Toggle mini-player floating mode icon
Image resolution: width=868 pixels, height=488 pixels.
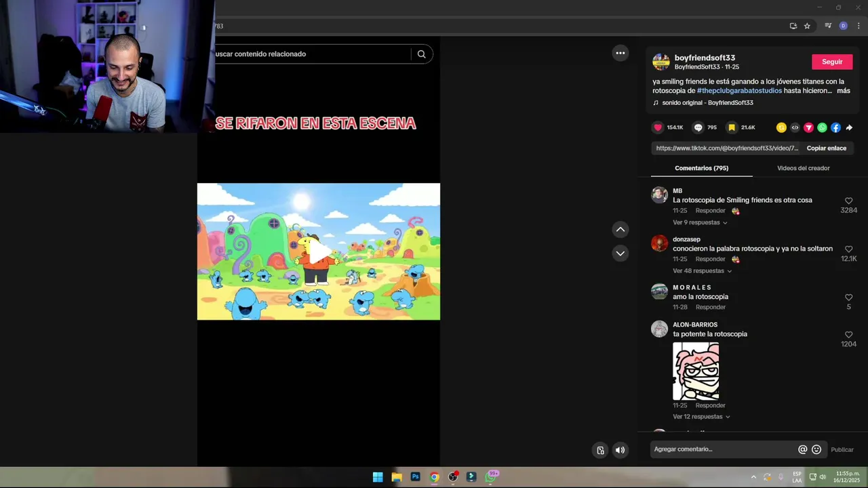[600, 450]
